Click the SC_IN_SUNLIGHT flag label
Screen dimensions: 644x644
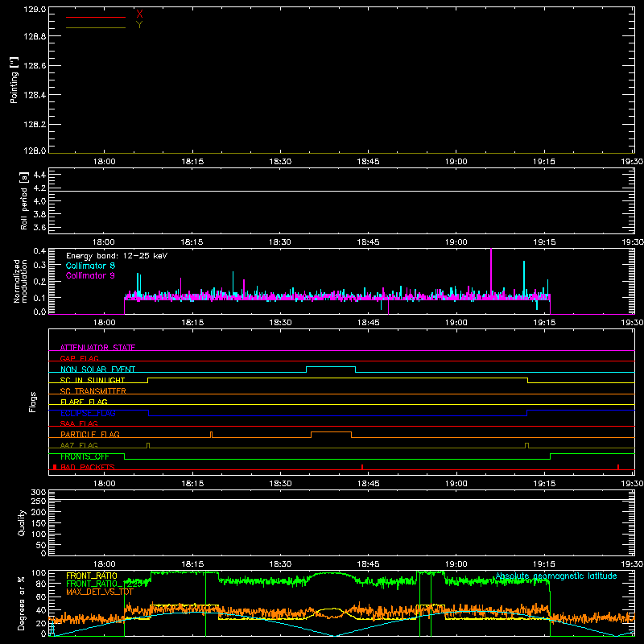(93, 380)
